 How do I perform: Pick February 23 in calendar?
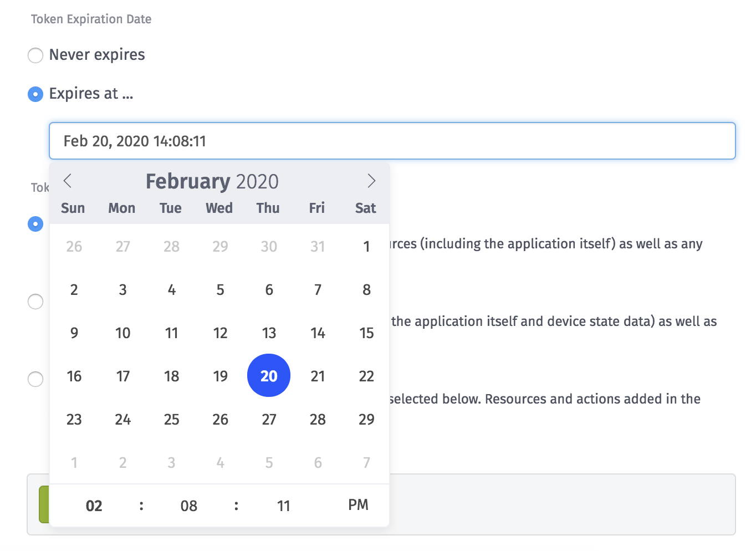74,419
